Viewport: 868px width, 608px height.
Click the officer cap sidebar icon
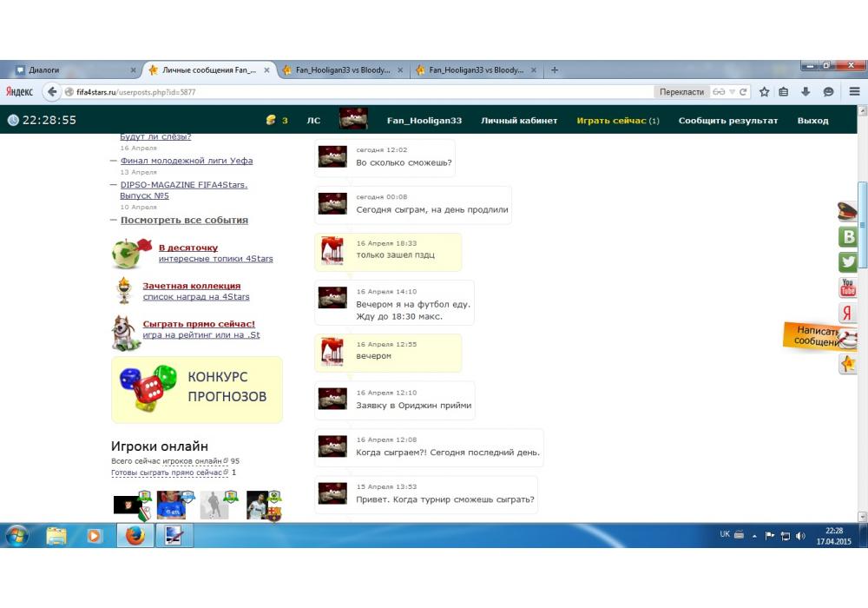(x=847, y=211)
